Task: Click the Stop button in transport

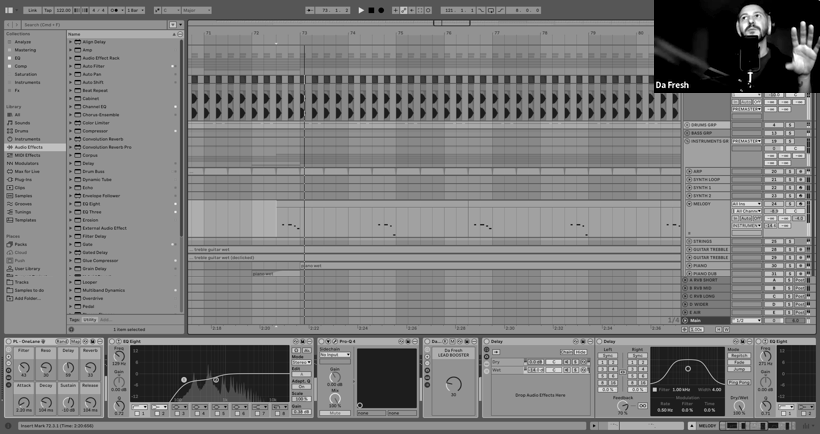Action: (x=371, y=11)
